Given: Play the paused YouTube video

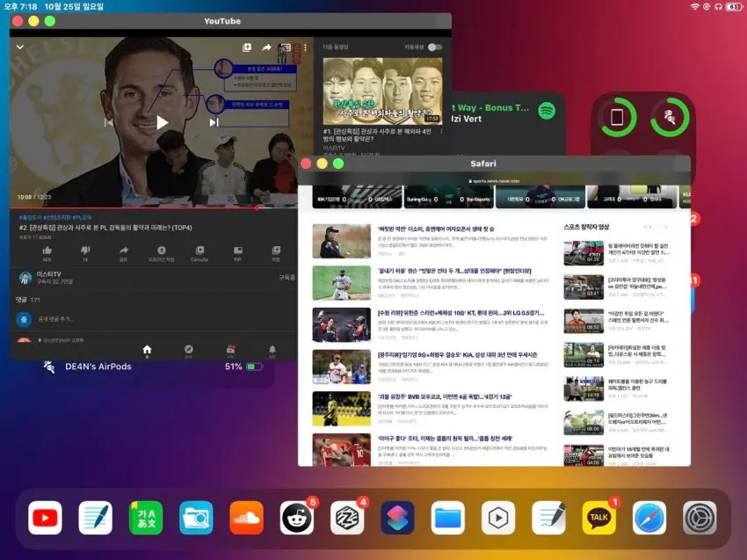Looking at the screenshot, I should coord(162,122).
